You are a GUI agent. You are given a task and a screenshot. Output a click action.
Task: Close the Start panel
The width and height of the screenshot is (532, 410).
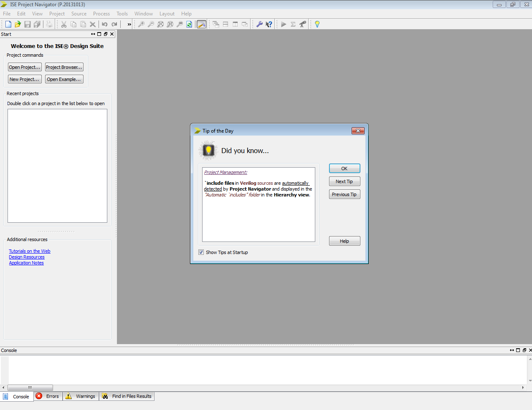click(112, 34)
